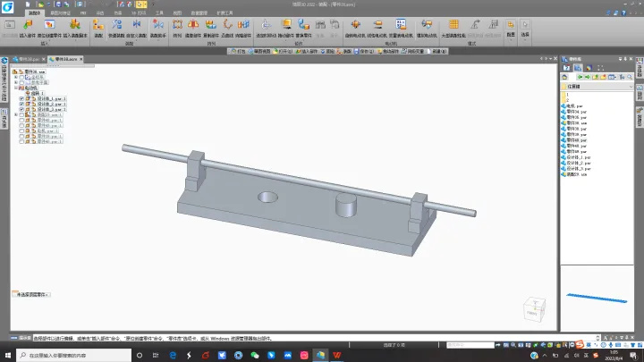Screen dimensions: 644x362
Task: Open the 工具 (Tools) ribbon tab
Action: [x=159, y=13]
